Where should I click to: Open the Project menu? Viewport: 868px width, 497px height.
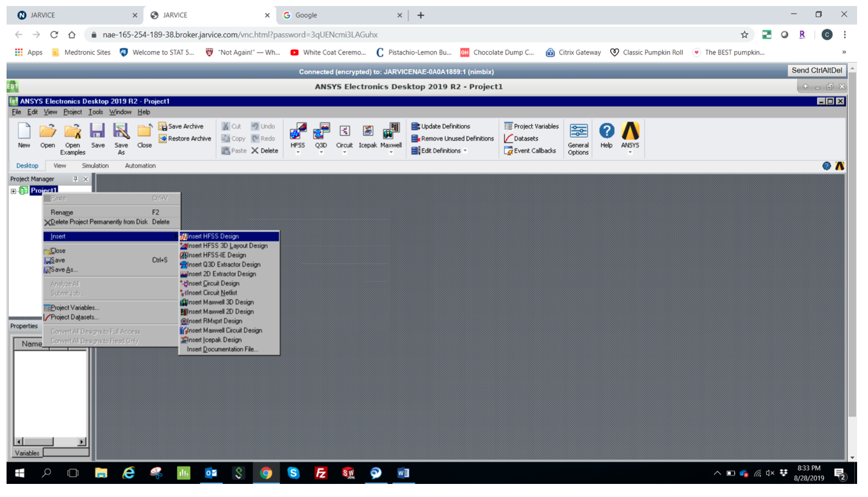[73, 112]
